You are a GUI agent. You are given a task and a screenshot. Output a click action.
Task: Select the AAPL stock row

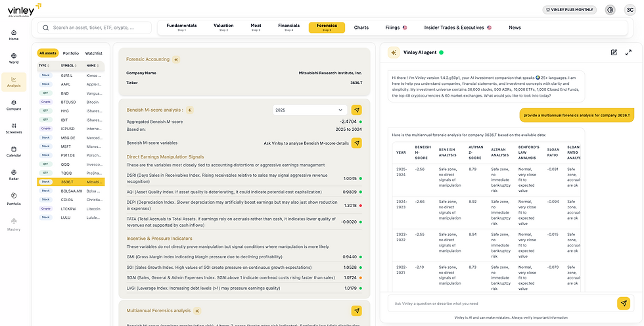coord(71,85)
